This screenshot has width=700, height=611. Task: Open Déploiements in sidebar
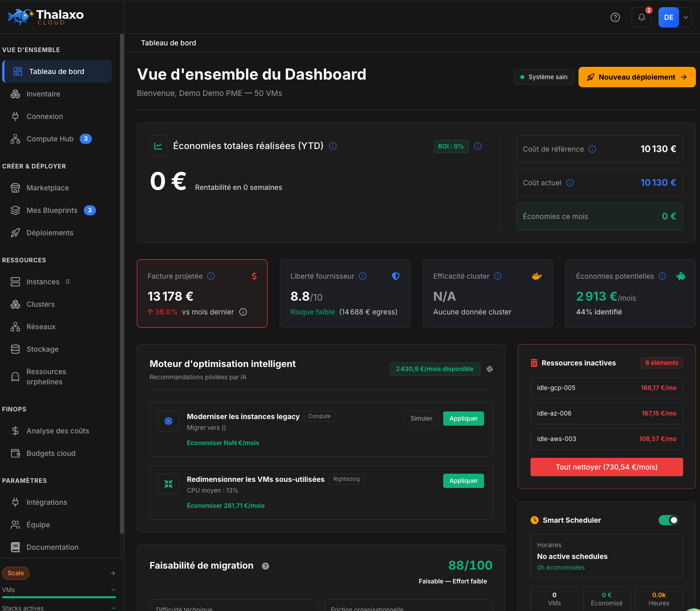(57, 233)
